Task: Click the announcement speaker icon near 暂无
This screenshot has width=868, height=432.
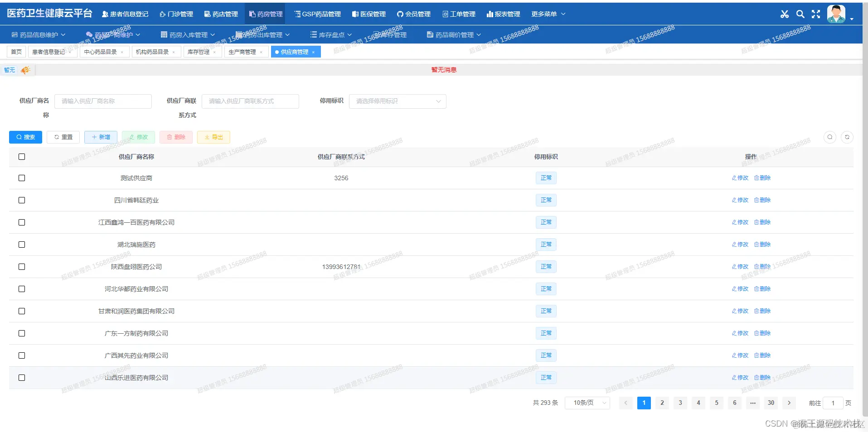Action: tap(25, 70)
